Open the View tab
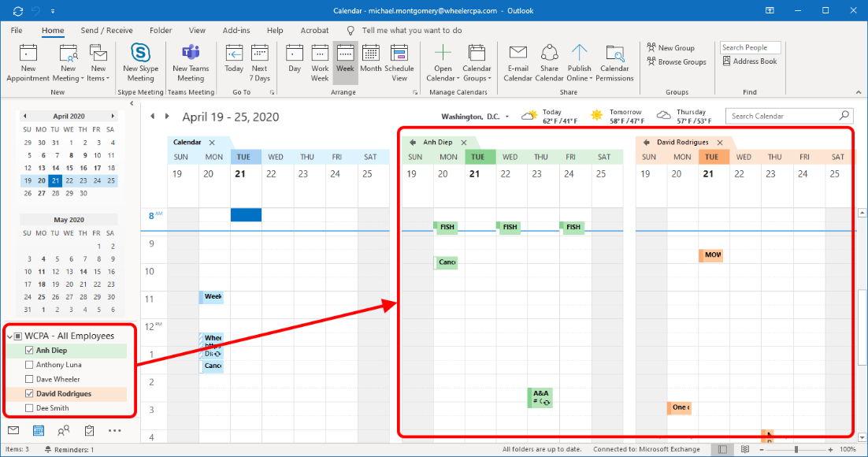868x457 pixels. tap(197, 31)
